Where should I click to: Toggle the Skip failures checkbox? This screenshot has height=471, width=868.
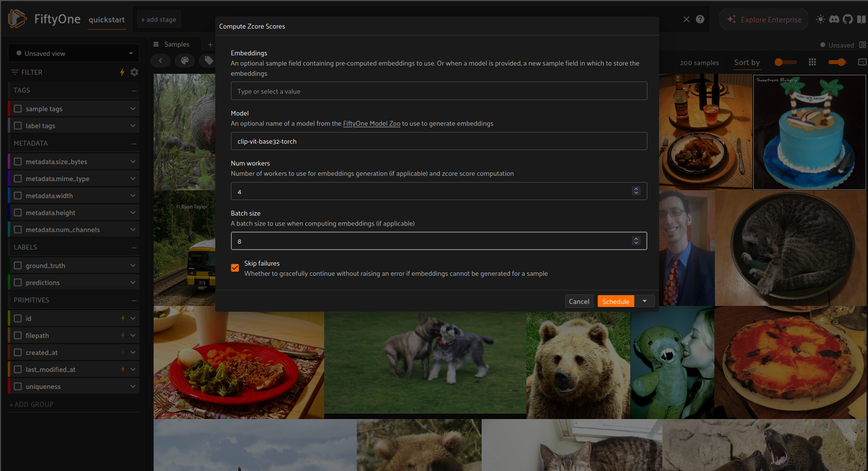click(x=235, y=268)
